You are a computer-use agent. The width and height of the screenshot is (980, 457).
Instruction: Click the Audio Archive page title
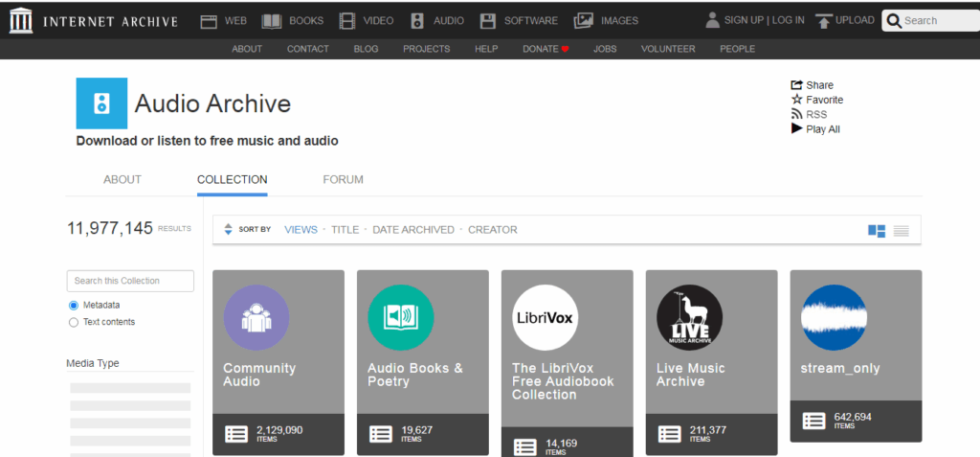[x=212, y=103]
